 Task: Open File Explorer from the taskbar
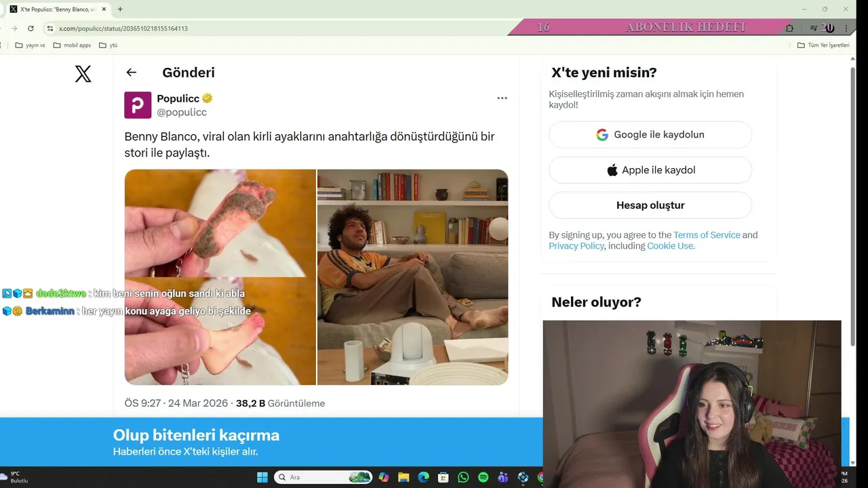pos(403,477)
